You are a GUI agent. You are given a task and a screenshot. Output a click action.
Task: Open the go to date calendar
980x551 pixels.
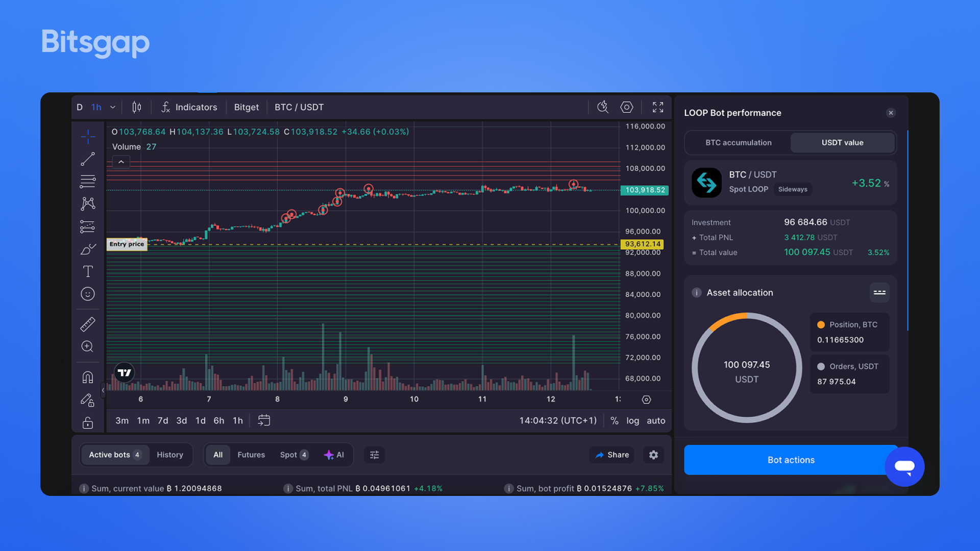click(x=264, y=420)
